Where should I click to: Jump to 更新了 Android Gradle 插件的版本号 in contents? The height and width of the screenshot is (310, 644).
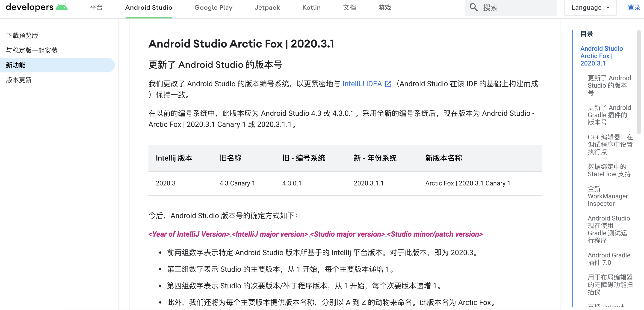(609, 115)
